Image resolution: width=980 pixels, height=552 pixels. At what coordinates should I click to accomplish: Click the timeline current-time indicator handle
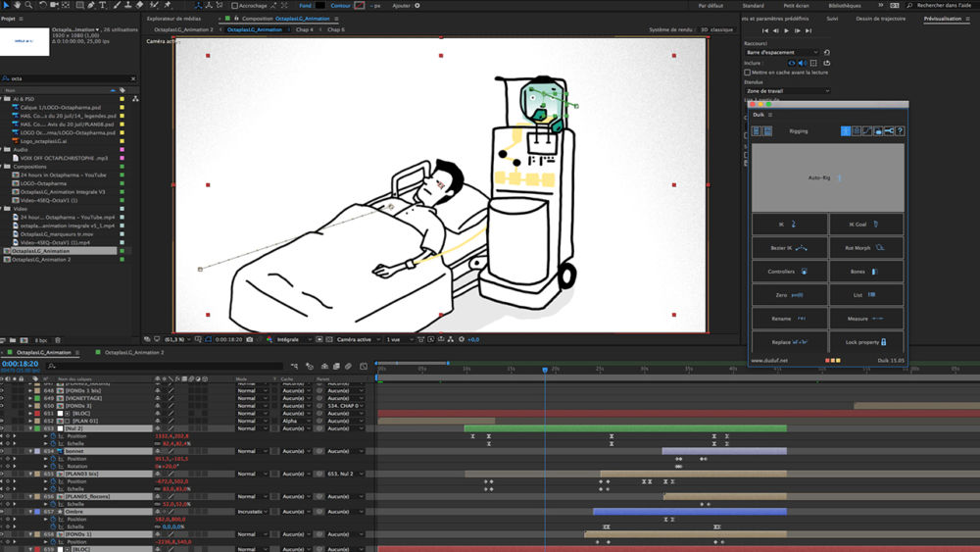click(545, 370)
